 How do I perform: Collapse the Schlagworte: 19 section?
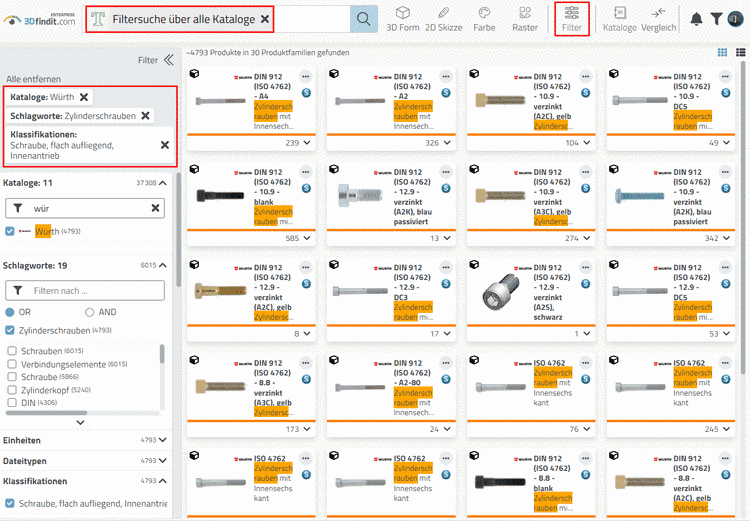pyautogui.click(x=163, y=265)
